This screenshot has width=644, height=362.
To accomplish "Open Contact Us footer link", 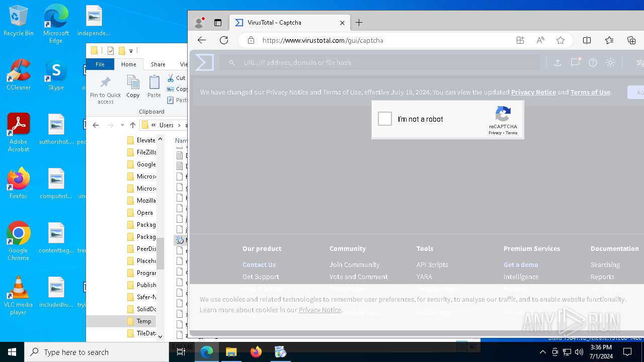I will 259,264.
